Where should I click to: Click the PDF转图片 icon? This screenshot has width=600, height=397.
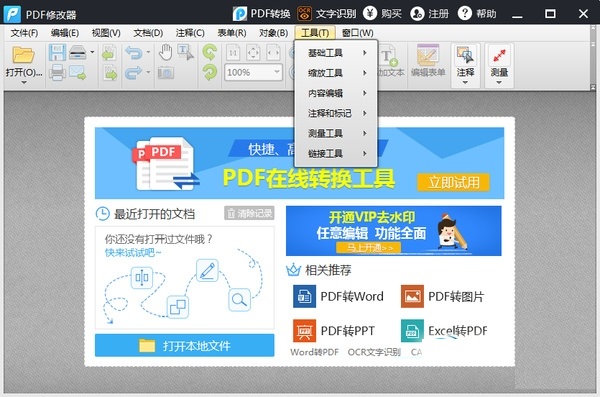[x=412, y=296]
